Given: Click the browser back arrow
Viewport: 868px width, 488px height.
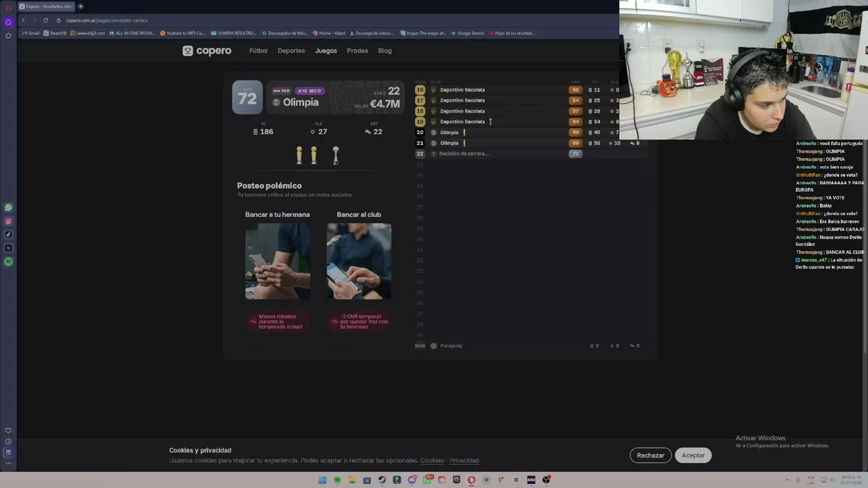Looking at the screenshot, I should (x=23, y=20).
